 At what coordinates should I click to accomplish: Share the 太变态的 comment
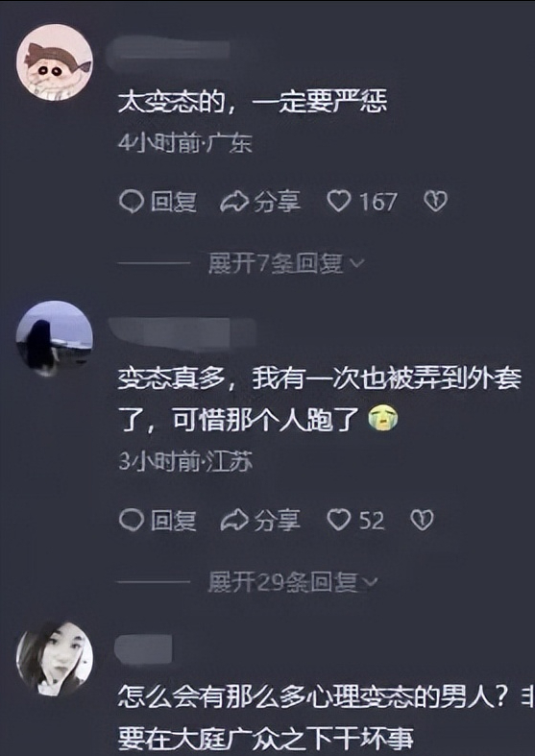pyautogui.click(x=260, y=202)
